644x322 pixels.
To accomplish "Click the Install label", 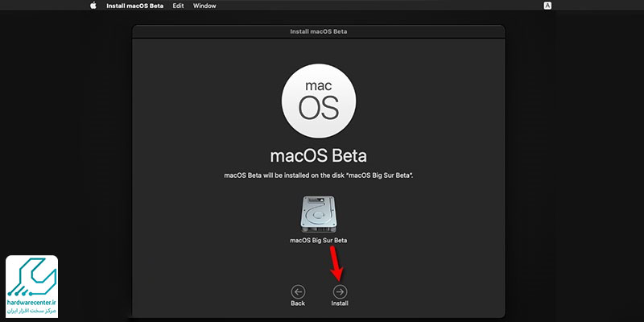I will click(x=340, y=303).
